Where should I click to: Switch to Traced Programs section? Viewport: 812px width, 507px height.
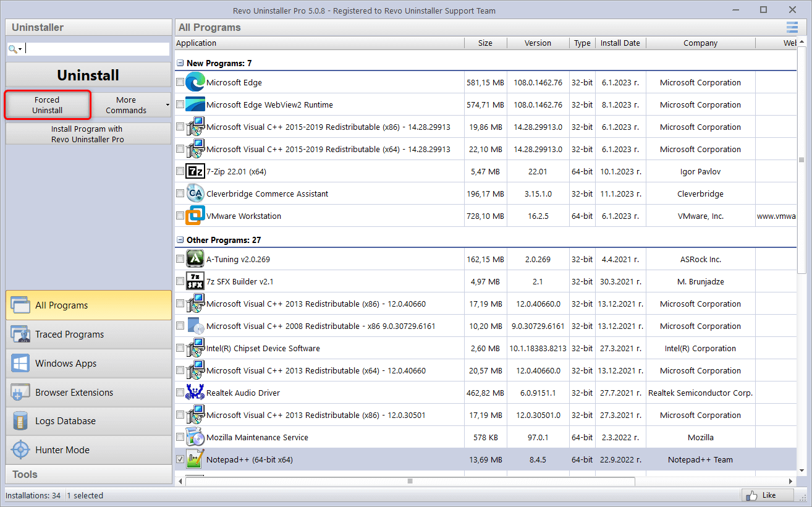pos(89,334)
